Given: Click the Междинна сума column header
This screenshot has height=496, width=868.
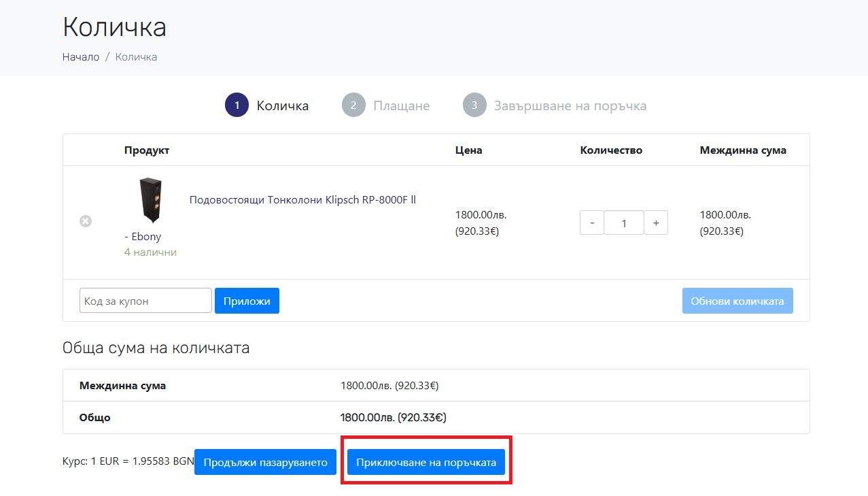Looking at the screenshot, I should click(743, 150).
